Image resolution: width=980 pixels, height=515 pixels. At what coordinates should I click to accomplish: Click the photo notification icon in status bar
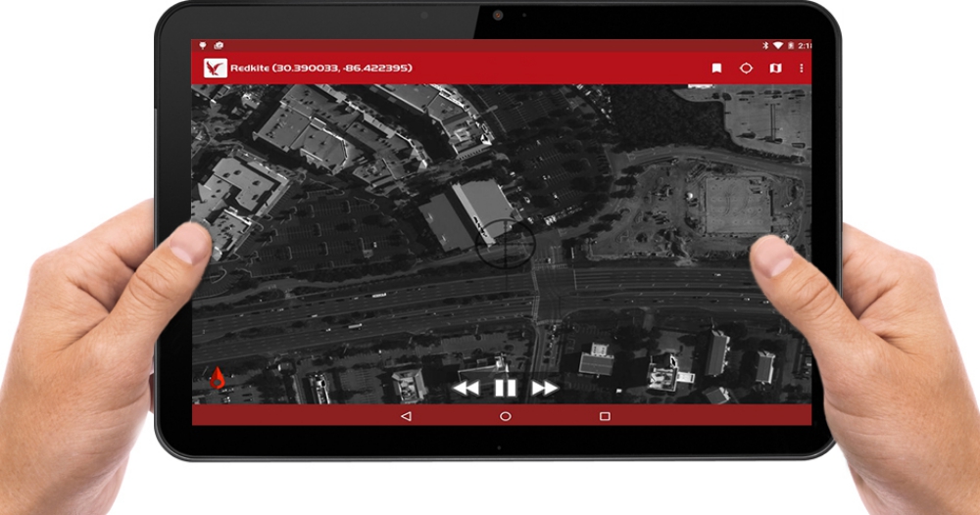(218, 46)
